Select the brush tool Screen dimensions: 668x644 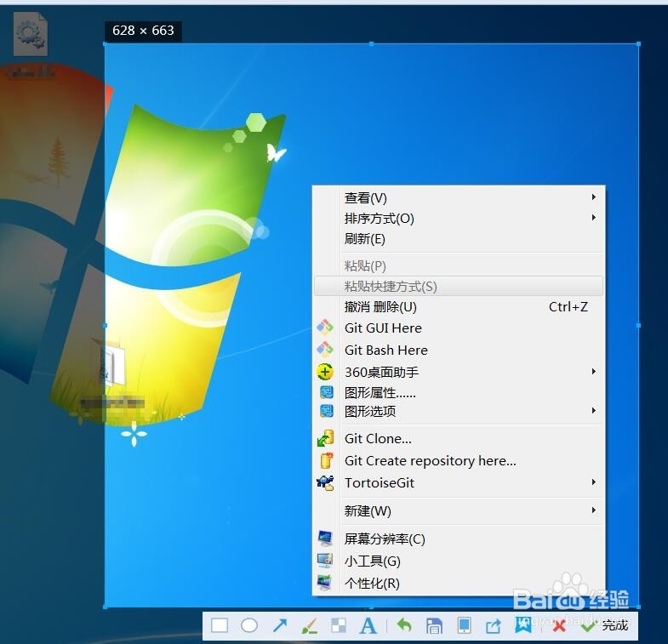pos(309,626)
